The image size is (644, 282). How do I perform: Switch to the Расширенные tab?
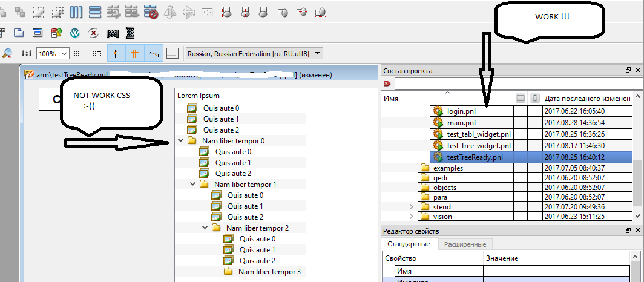click(x=465, y=244)
